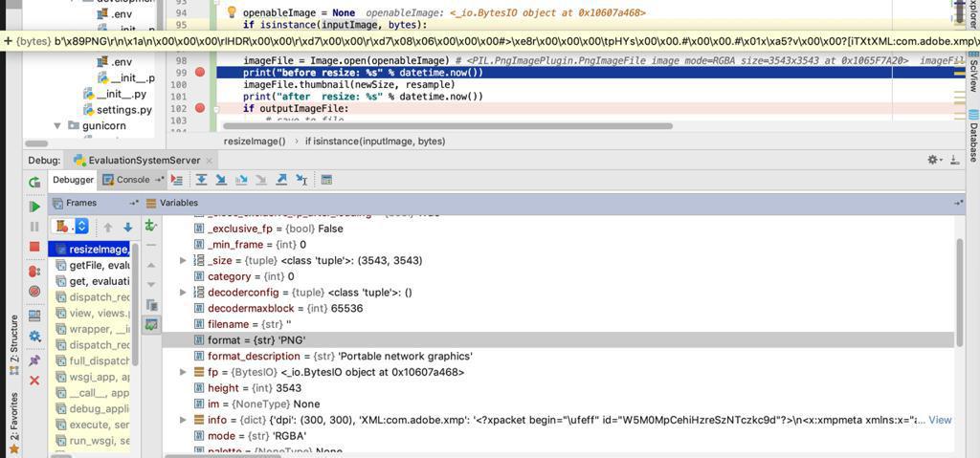This screenshot has width=980, height=458.
Task: Click Duplicate Watch copy icon
Action: (x=150, y=305)
